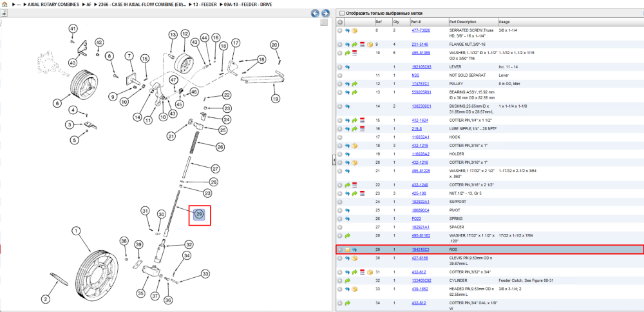644x312 pixels.
Task: Sort by Usage column header
Action: click(x=504, y=22)
